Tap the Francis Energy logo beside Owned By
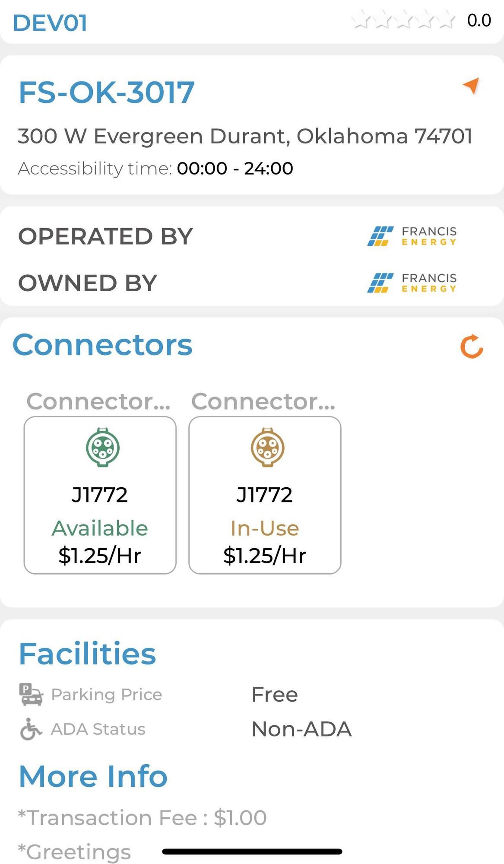The height and width of the screenshot is (864, 504). coord(412,283)
